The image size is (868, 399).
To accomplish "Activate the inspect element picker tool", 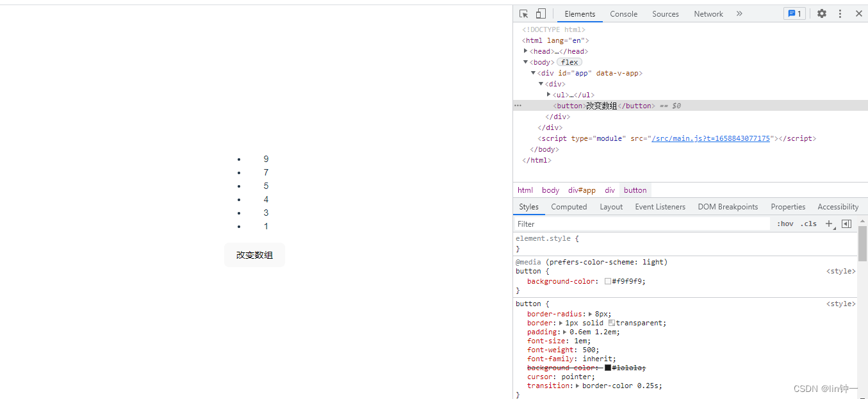I will point(523,13).
